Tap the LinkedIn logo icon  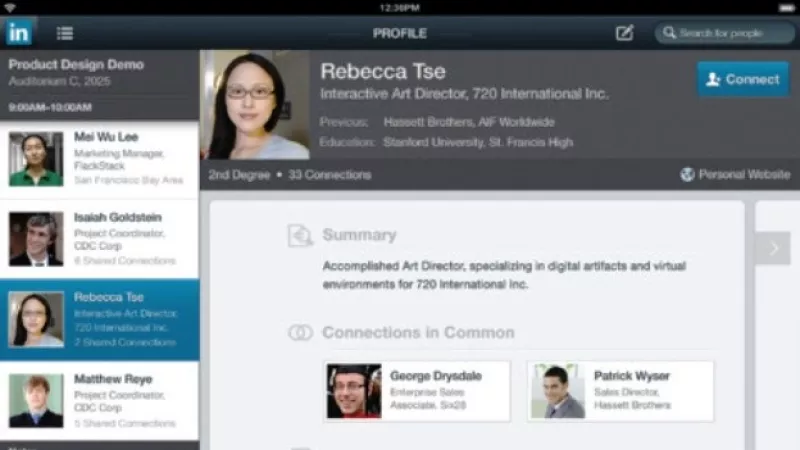(18, 32)
